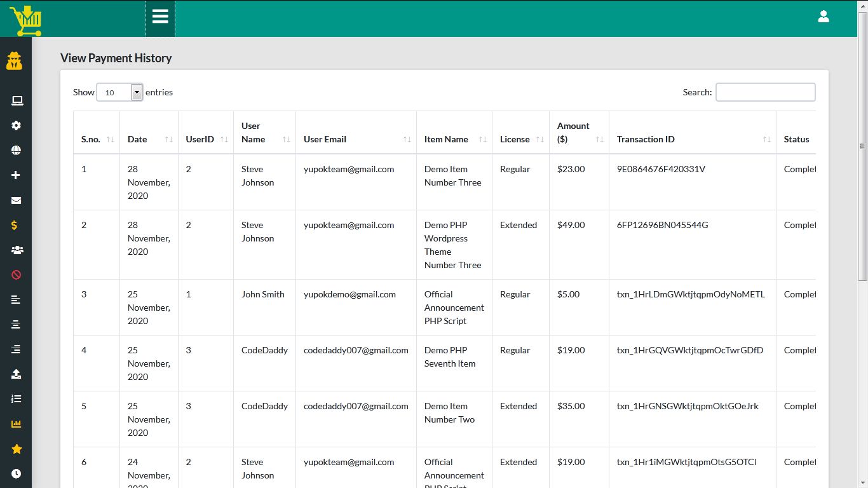Screen dimensions: 868x488
Task: Open the settings gear in sidebar
Action: [x=17, y=126]
